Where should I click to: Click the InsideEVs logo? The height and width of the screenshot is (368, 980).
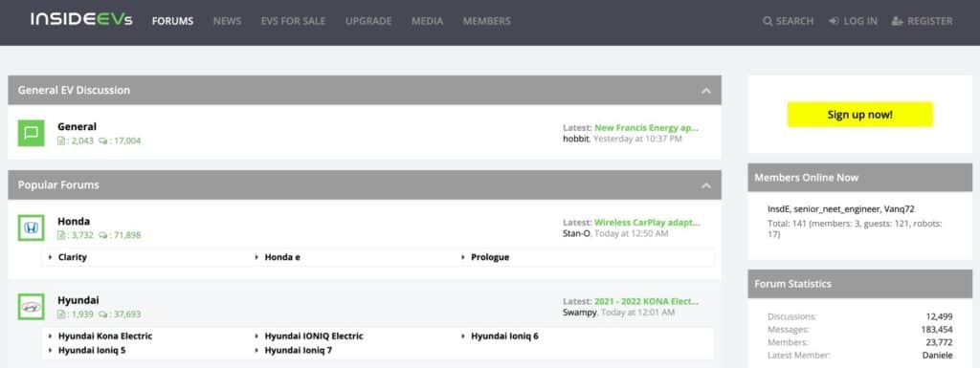(x=81, y=20)
